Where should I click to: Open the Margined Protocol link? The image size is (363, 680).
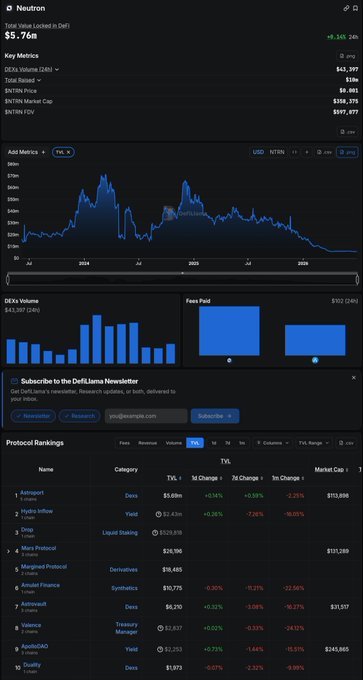pyautogui.click(x=44, y=566)
